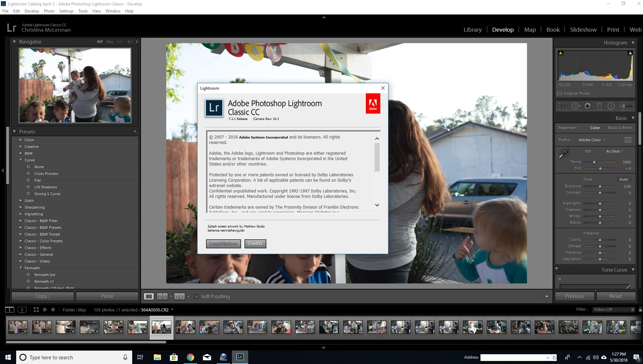Click the Before/After left-right view icon
Screen dimensions: 643x364
coord(162,297)
